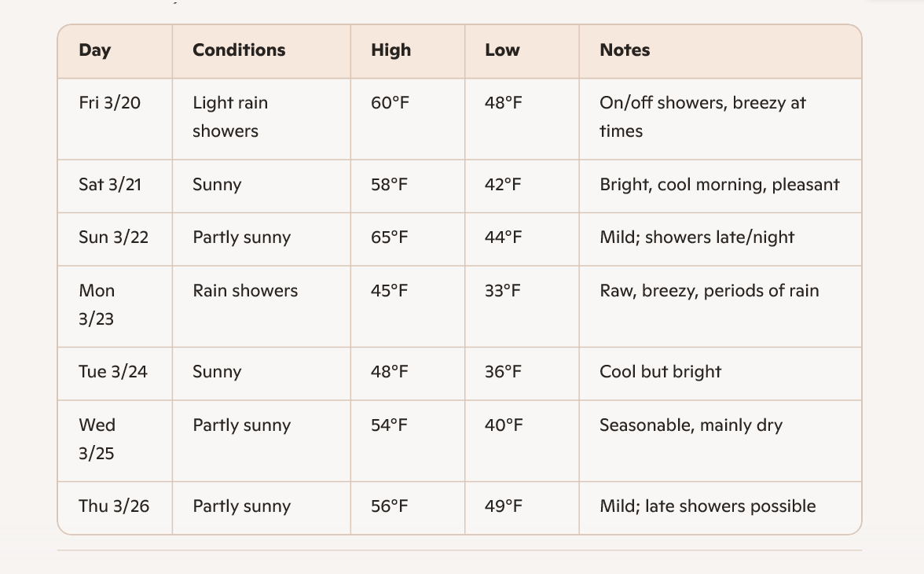Click the Light rain showers conditions cell

click(230, 117)
